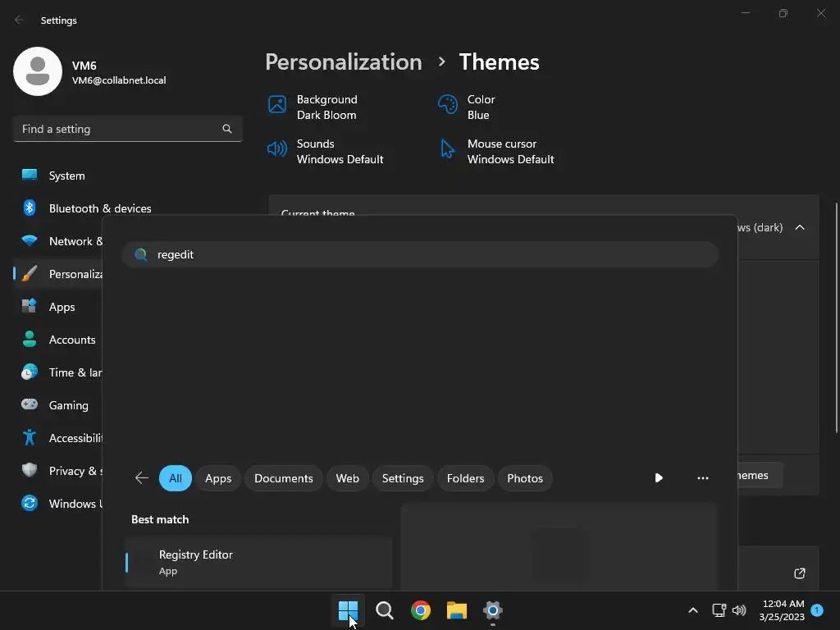The height and width of the screenshot is (630, 840).
Task: Click the user profile avatar
Action: (38, 71)
